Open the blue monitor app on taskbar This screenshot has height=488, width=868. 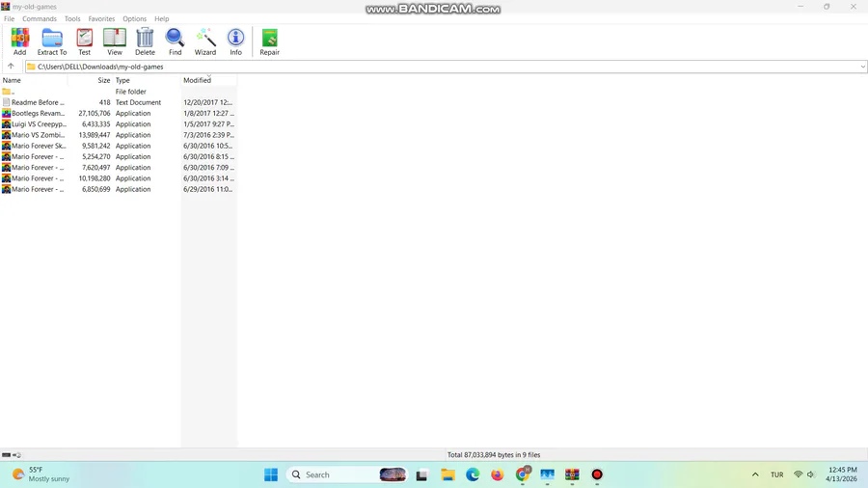click(x=548, y=474)
